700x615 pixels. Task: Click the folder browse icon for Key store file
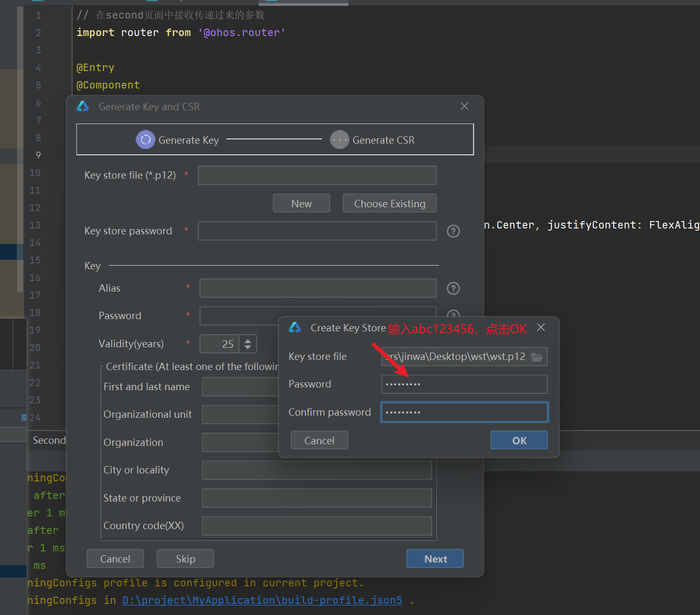coord(537,357)
